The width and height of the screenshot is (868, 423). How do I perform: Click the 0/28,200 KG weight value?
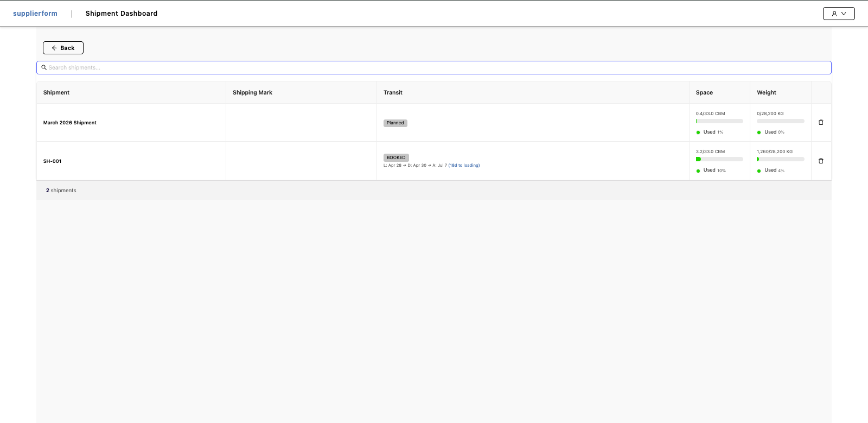point(770,113)
